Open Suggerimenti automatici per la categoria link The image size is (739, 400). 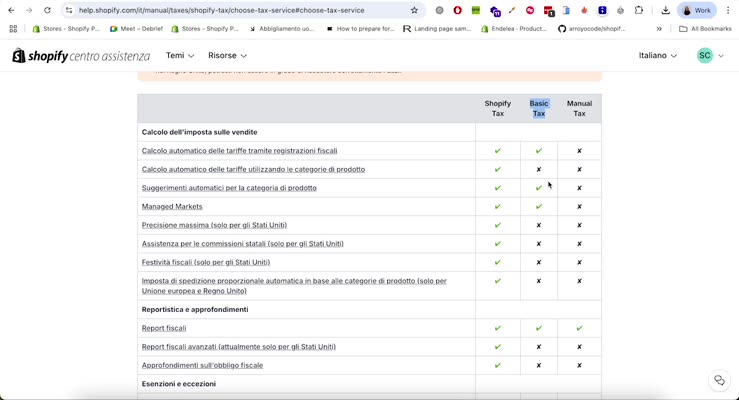[x=229, y=188]
